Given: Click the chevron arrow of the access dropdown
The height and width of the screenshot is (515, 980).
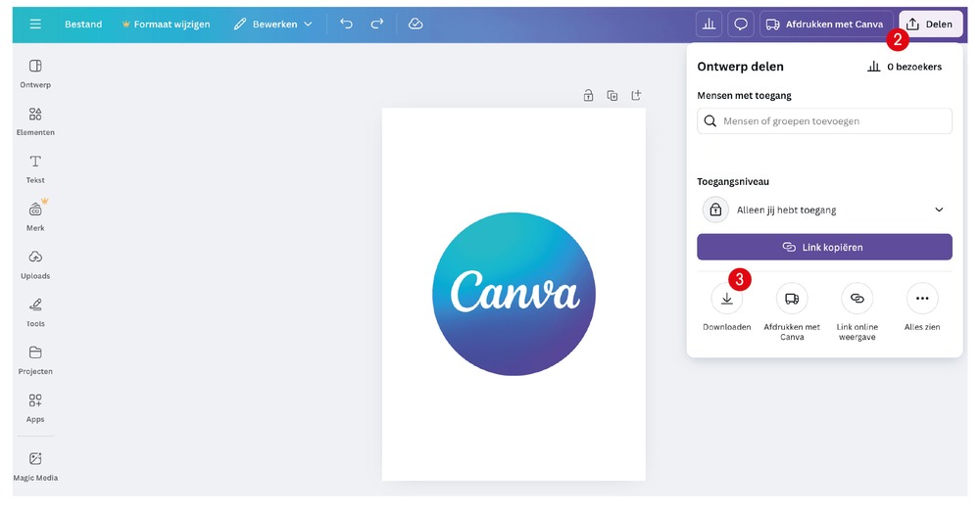Looking at the screenshot, I should [x=939, y=210].
